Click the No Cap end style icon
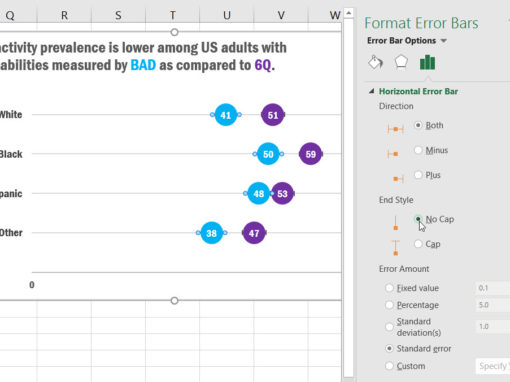Viewport: 510px width, 382px height. click(x=395, y=223)
